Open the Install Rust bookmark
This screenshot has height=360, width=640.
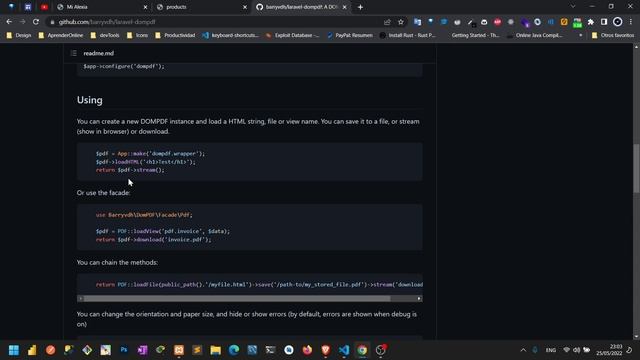[x=408, y=36]
